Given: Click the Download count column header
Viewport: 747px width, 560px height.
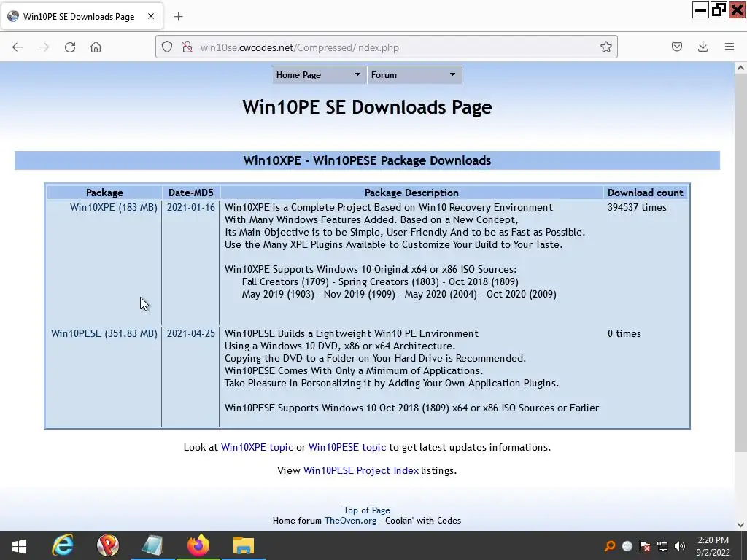Looking at the screenshot, I should (x=645, y=192).
